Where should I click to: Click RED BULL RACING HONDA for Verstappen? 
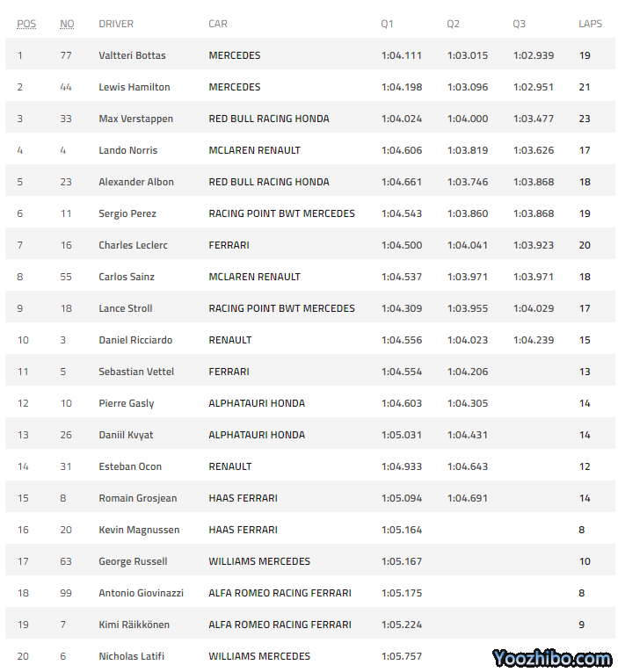tap(269, 119)
